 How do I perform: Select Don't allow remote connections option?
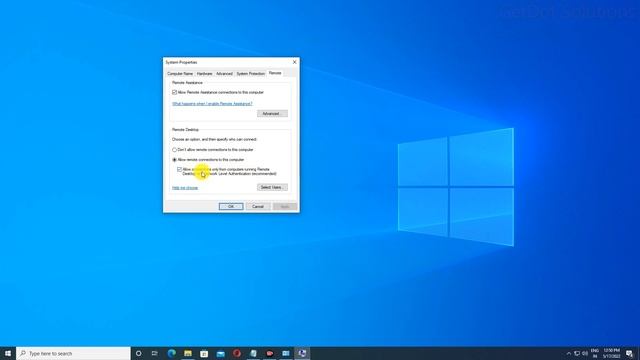(x=174, y=150)
